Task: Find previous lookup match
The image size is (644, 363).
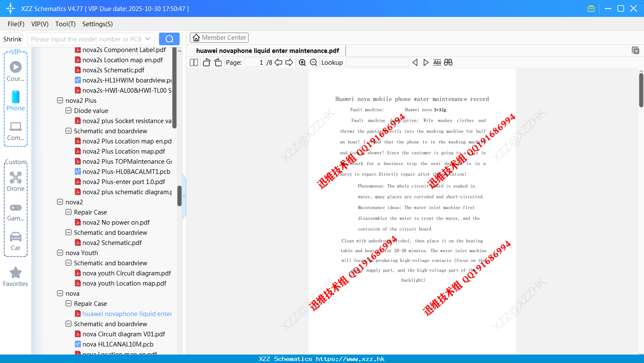Action: pos(415,63)
